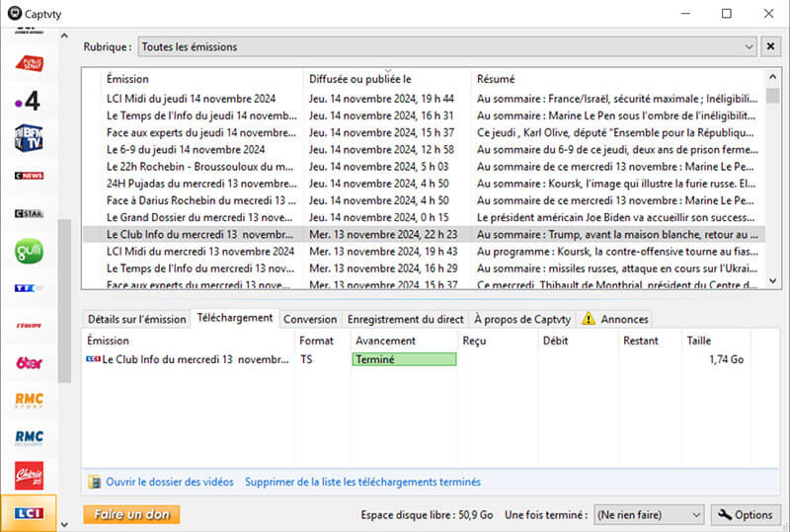Open the Rubrique dropdown list
The image size is (790, 532).
pyautogui.click(x=749, y=46)
